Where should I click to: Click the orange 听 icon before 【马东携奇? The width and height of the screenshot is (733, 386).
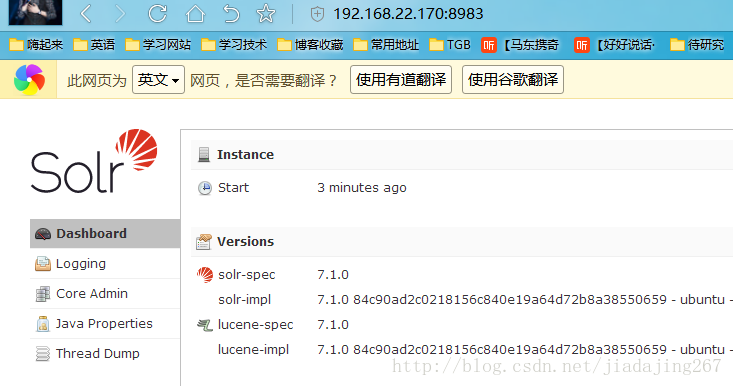(489, 45)
